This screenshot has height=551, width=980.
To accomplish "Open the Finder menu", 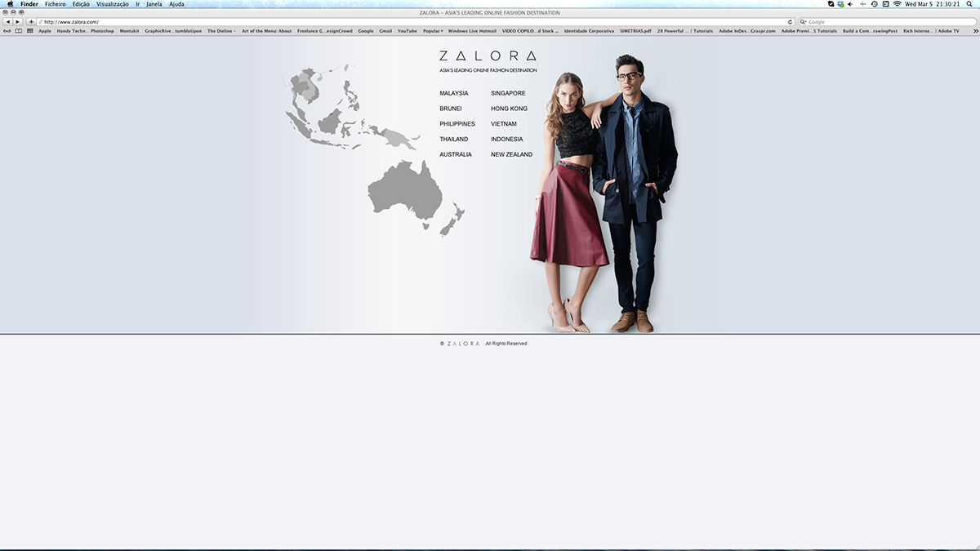I will pos(29,4).
